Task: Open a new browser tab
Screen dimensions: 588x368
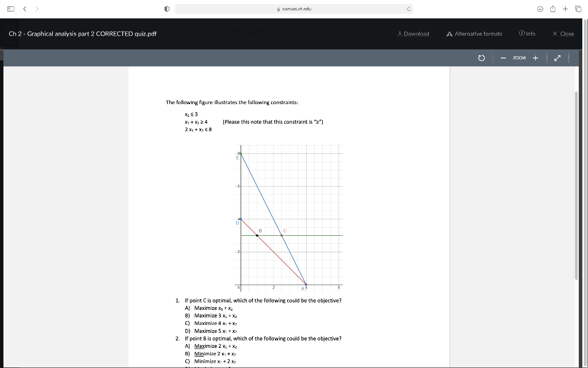Action: pyautogui.click(x=566, y=9)
